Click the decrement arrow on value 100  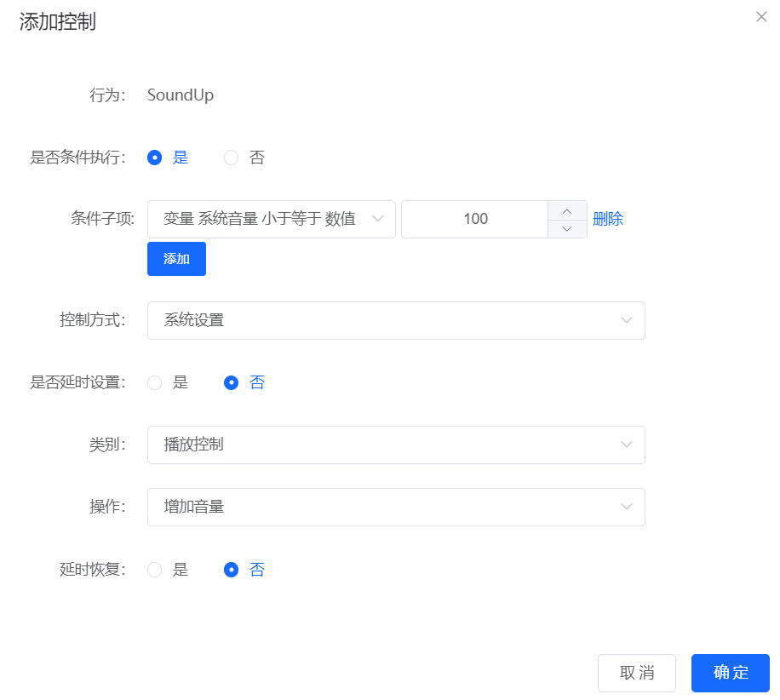pyautogui.click(x=566, y=227)
